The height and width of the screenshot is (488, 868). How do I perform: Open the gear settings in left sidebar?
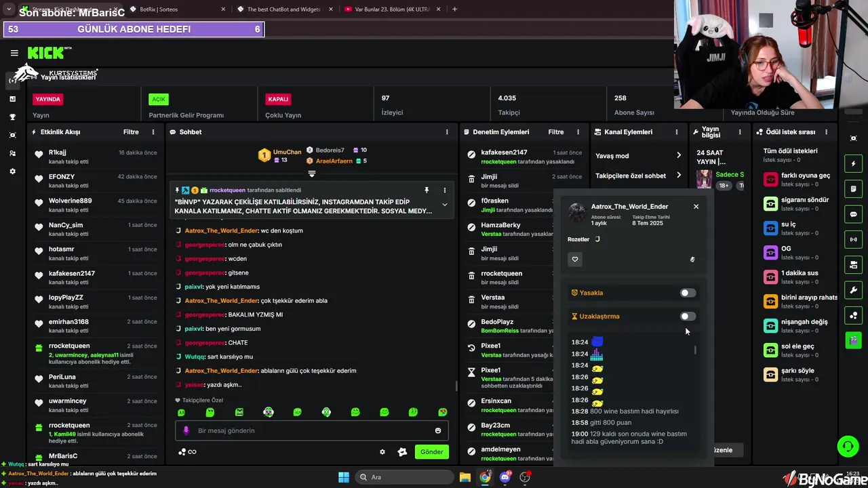coord(12,171)
